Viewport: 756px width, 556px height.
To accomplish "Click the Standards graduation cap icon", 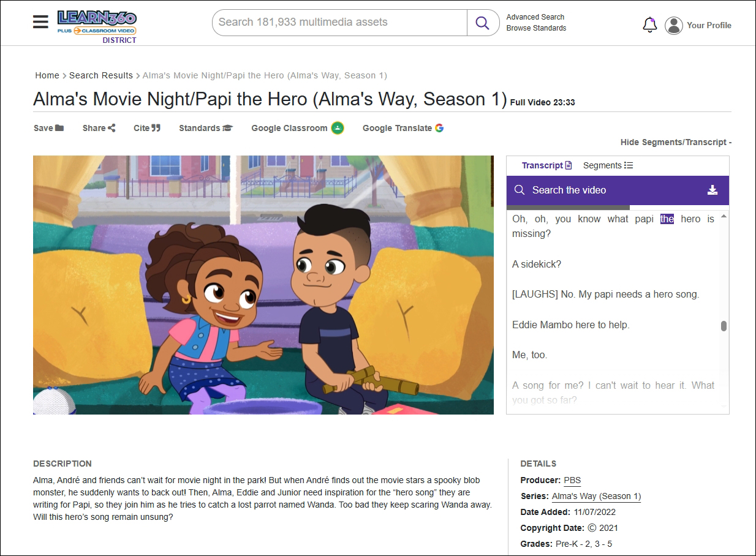I will 228,128.
